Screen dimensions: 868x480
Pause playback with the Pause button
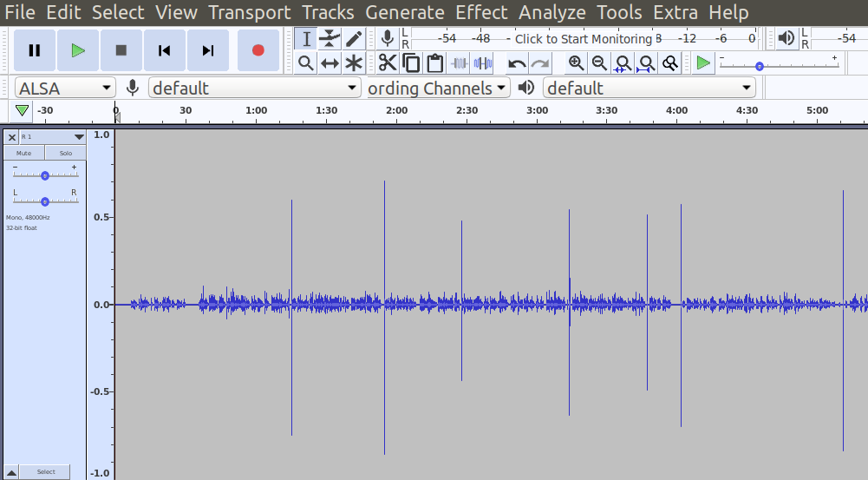(35, 50)
